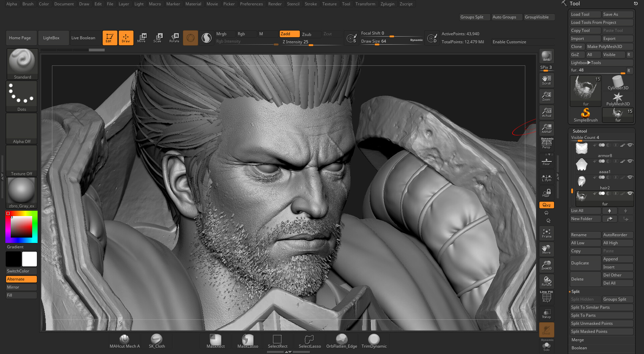Toggle Zadd sculpting mode
The height and width of the screenshot is (354, 644).
click(289, 34)
